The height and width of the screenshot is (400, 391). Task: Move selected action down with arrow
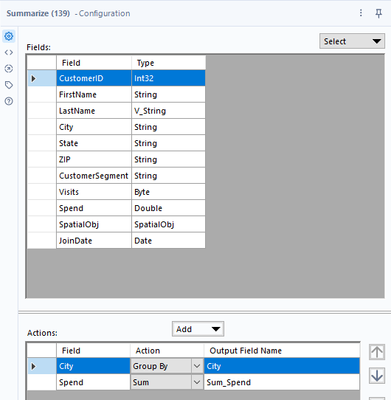coord(377,376)
